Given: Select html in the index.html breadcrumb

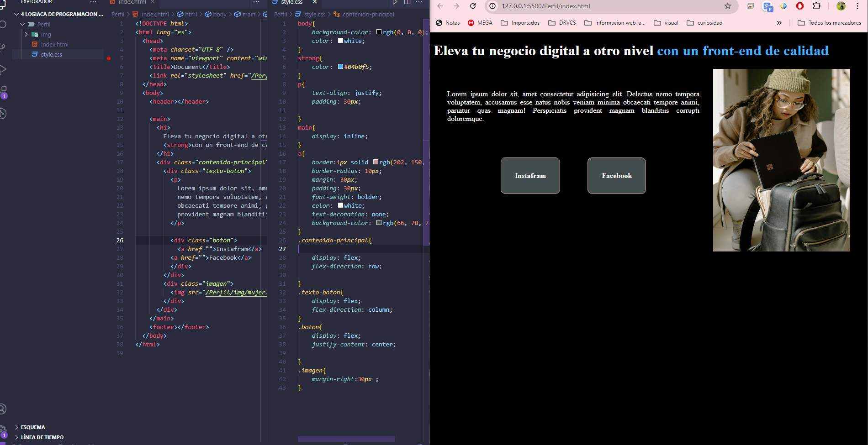Looking at the screenshot, I should pos(187,14).
